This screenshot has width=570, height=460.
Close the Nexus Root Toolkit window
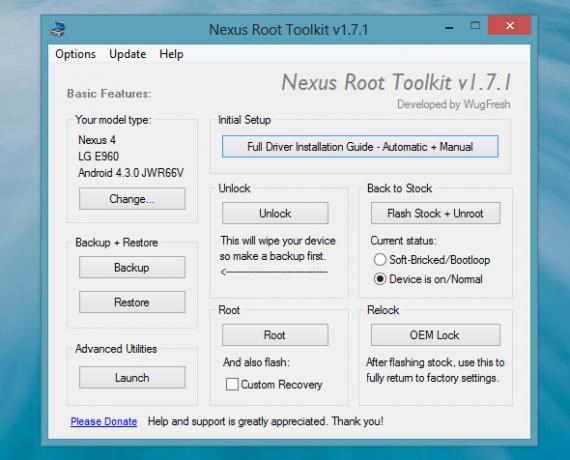pos(510,25)
